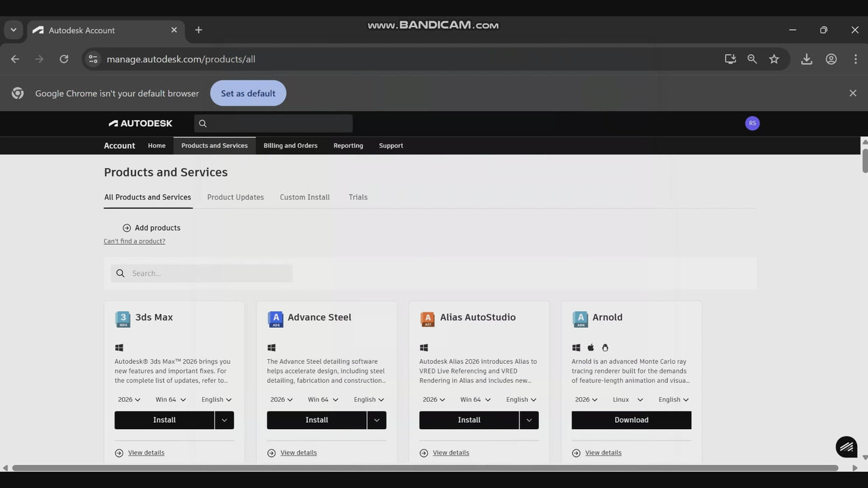The image size is (868, 488).
Task: Download Arnold
Action: tap(631, 420)
